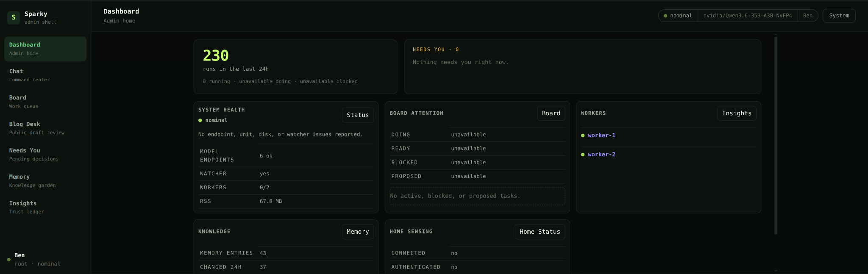Screen dimensions: 868x274
Task: Open Needs You pending decisions
Action: coord(45,155)
